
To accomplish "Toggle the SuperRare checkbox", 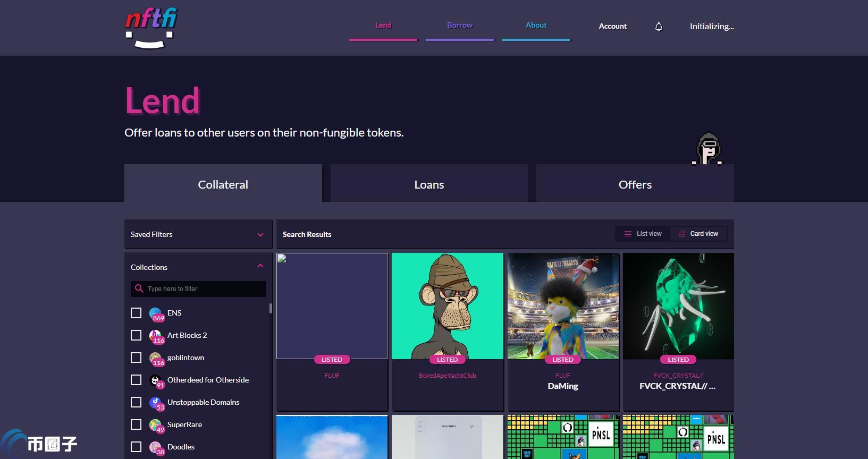I will pos(136,424).
